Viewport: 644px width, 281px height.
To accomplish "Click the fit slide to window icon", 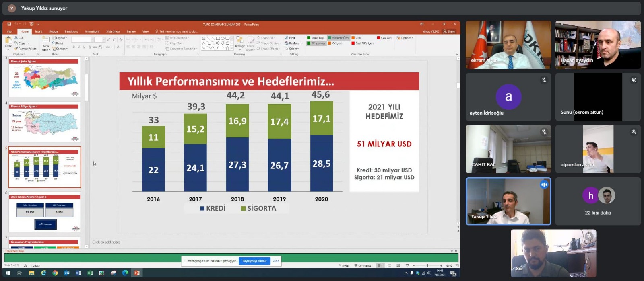I will point(457,265).
